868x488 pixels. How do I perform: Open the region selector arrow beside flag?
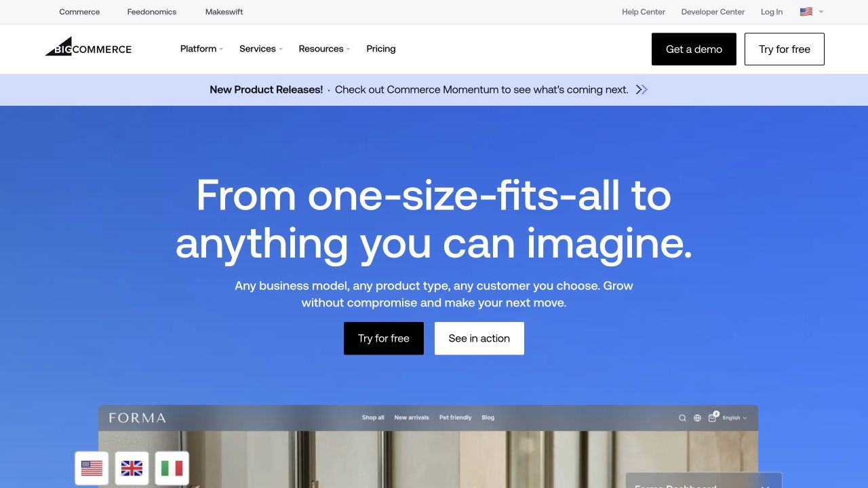(821, 12)
